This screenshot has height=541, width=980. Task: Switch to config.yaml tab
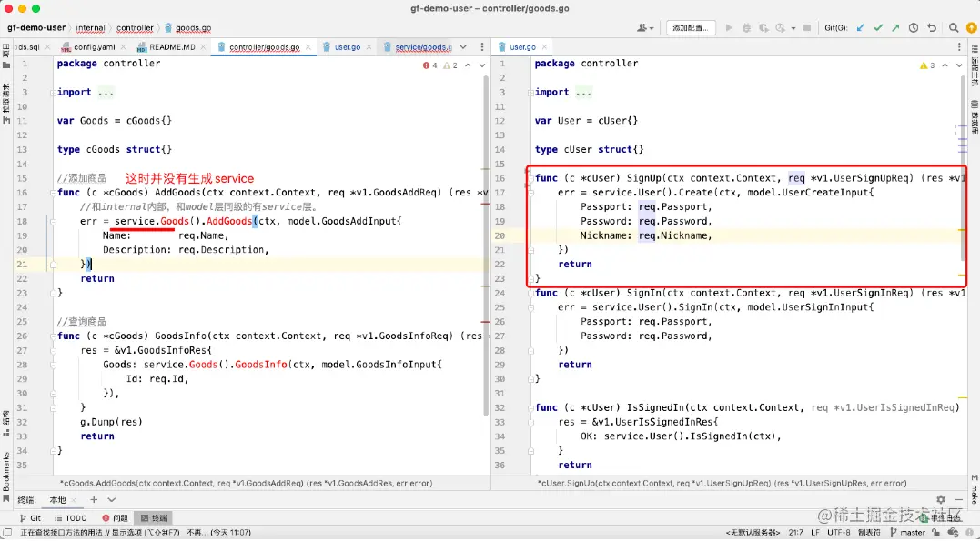tap(95, 47)
